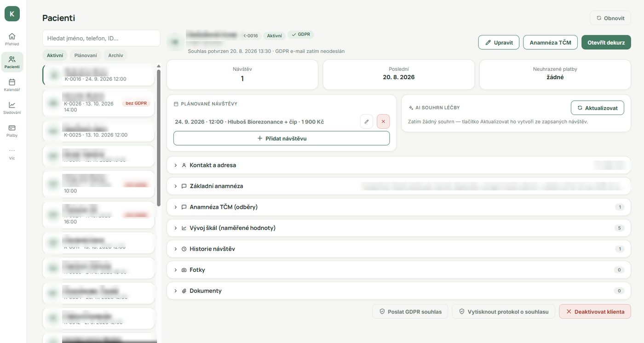The image size is (644, 343).
Task: Click Vytisknout protokol o souhlasu
Action: [504, 312]
